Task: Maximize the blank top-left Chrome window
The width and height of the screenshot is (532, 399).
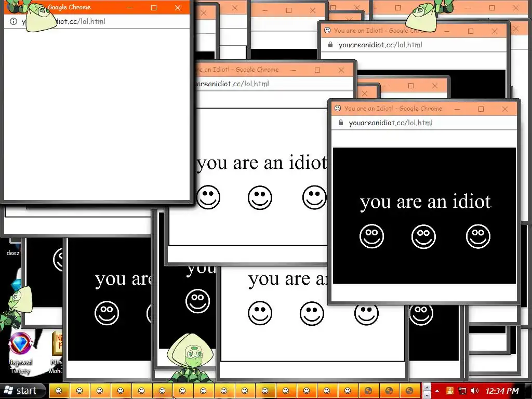Action: [154, 7]
